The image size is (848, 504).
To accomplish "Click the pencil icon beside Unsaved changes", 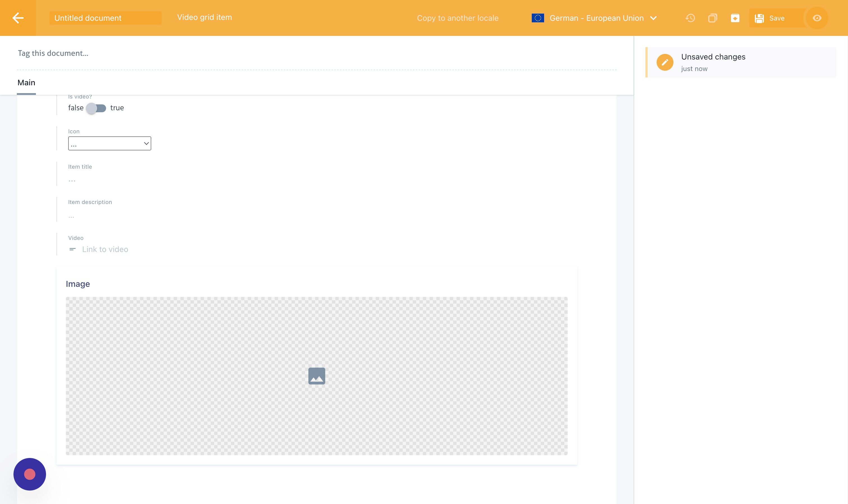I will [x=664, y=62].
